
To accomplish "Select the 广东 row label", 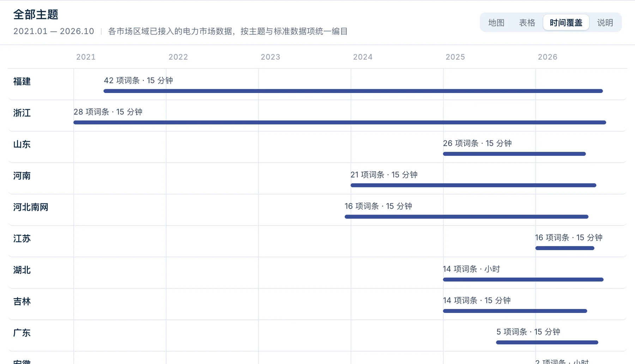I will [22, 333].
